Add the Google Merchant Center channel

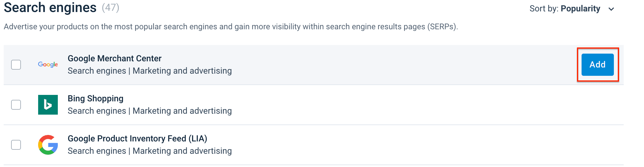pyautogui.click(x=597, y=65)
